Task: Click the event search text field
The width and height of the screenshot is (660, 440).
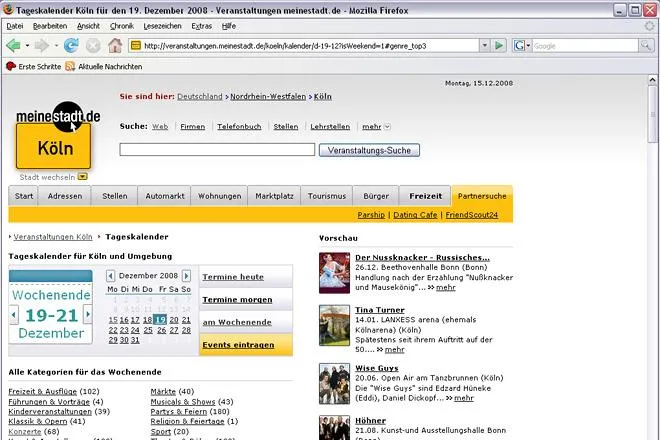Action: [217, 149]
